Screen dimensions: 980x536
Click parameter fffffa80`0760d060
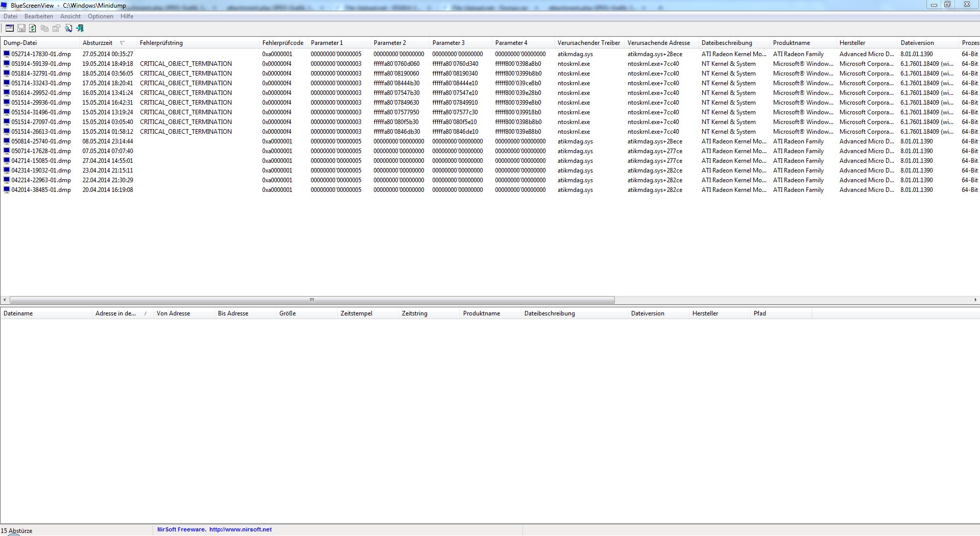396,63
